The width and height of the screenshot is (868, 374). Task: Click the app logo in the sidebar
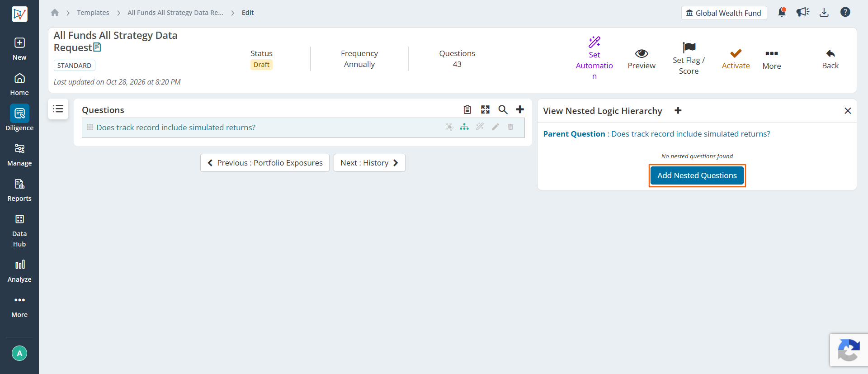(19, 14)
